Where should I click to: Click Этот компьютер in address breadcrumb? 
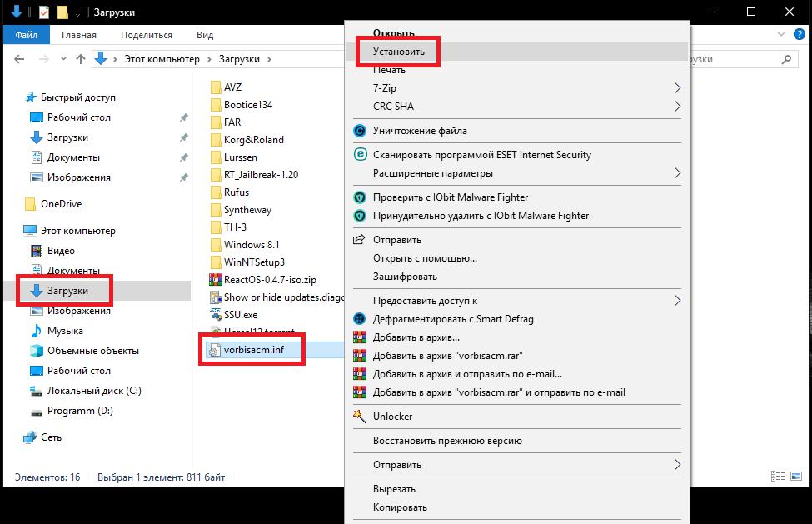tap(162, 59)
